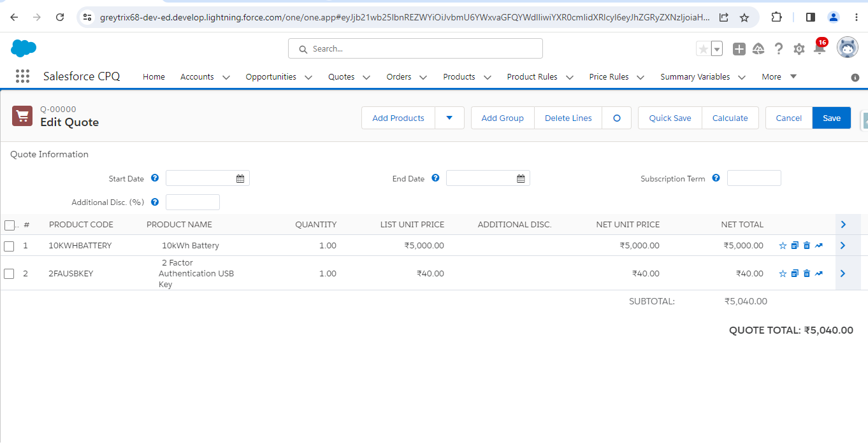Reload the browser page
The width and height of the screenshot is (868, 447).
click(60, 17)
